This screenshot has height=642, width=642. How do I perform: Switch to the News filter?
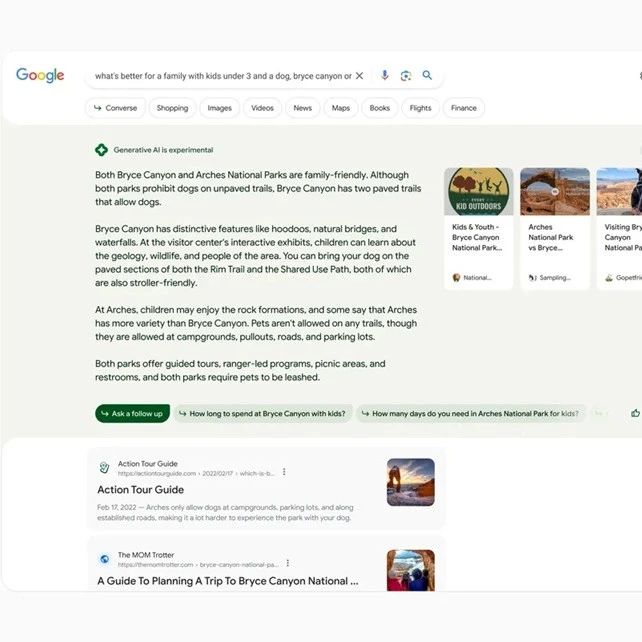[303, 108]
